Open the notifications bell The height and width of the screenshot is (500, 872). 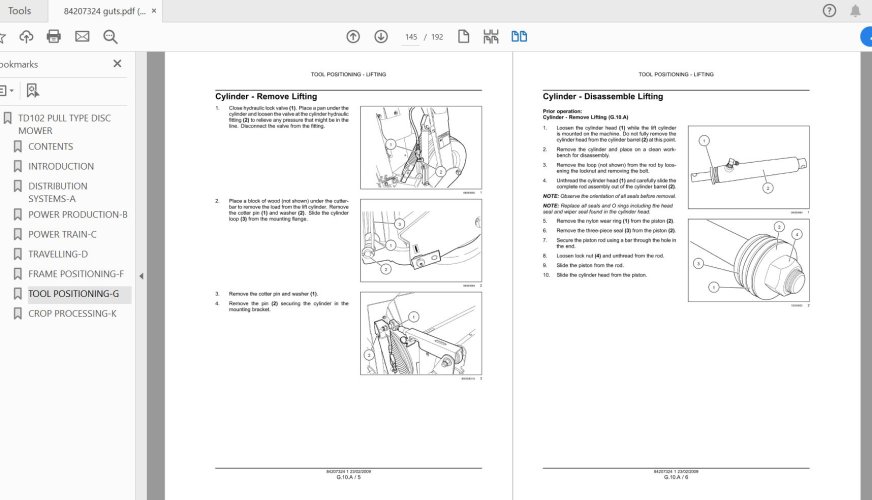pos(855,11)
